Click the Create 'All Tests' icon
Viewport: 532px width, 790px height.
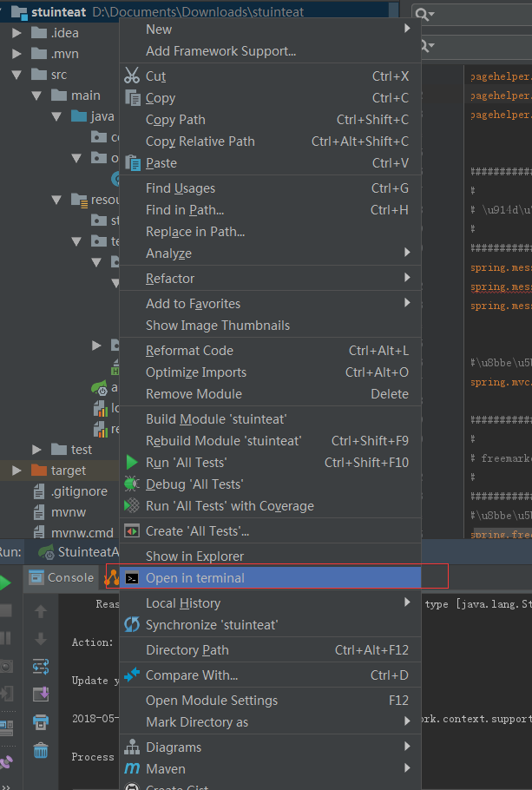132,531
